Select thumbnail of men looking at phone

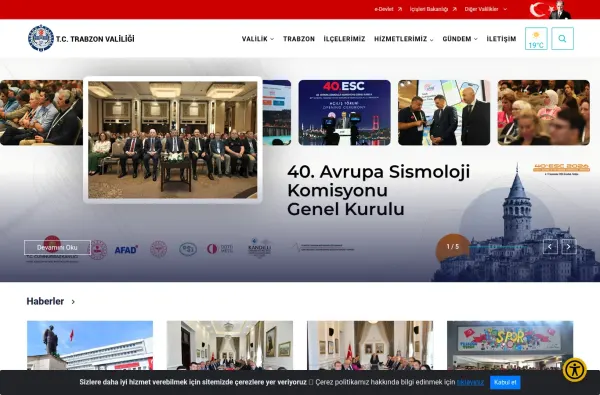click(x=444, y=113)
